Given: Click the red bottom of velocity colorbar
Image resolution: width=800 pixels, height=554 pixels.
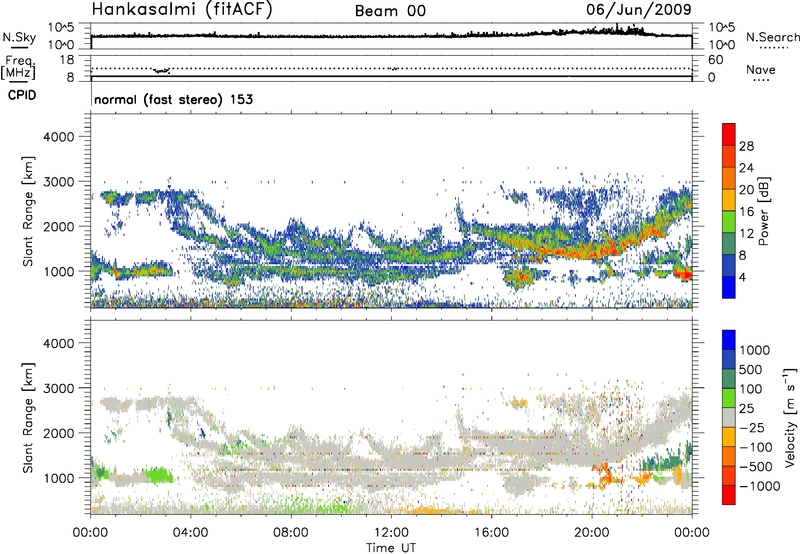Looking at the screenshot, I should 729,495.
